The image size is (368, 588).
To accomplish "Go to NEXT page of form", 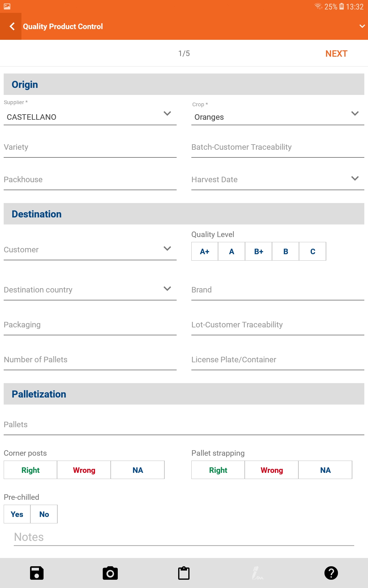I will (336, 54).
